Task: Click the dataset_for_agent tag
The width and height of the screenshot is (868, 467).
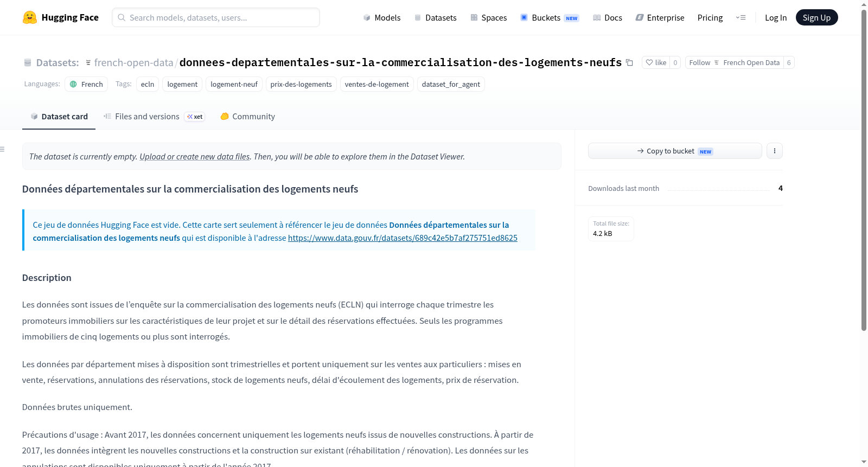Action: click(x=451, y=84)
